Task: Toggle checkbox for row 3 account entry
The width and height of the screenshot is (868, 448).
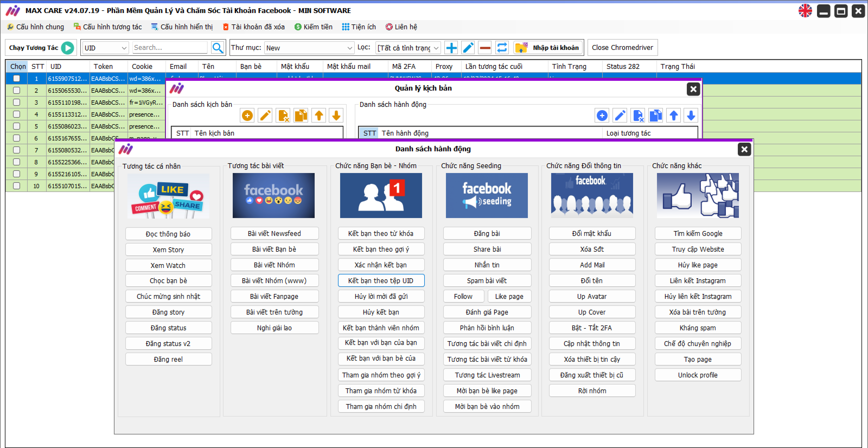Action: (x=17, y=102)
